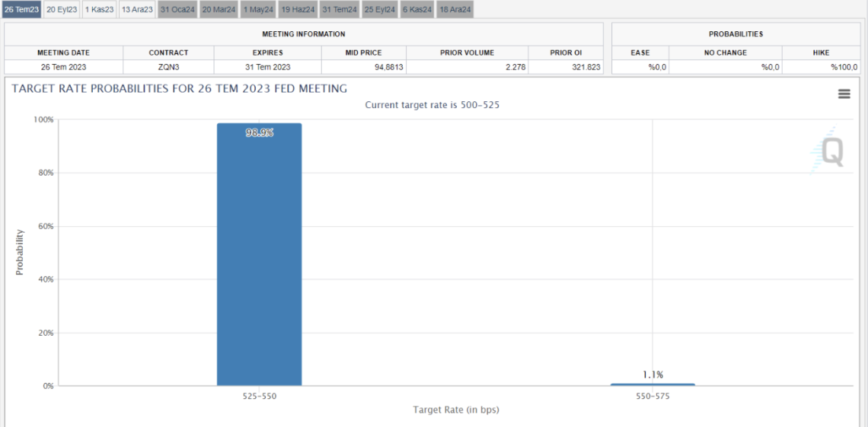868x427 pixels.
Task: Select the 13 Ara23 tab
Action: coord(137,9)
